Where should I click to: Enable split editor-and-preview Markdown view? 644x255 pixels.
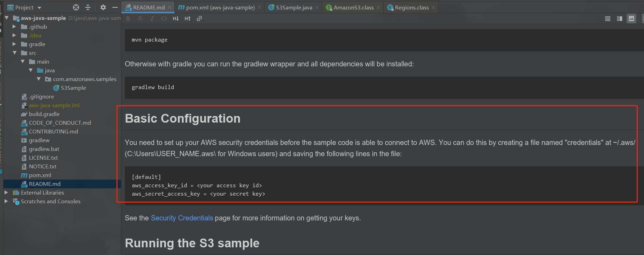[620, 19]
